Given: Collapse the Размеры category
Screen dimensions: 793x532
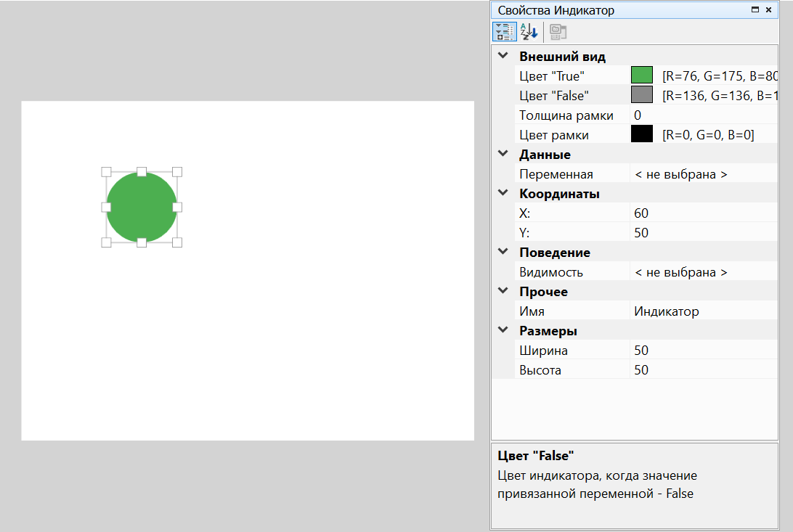Looking at the screenshot, I should [x=503, y=330].
